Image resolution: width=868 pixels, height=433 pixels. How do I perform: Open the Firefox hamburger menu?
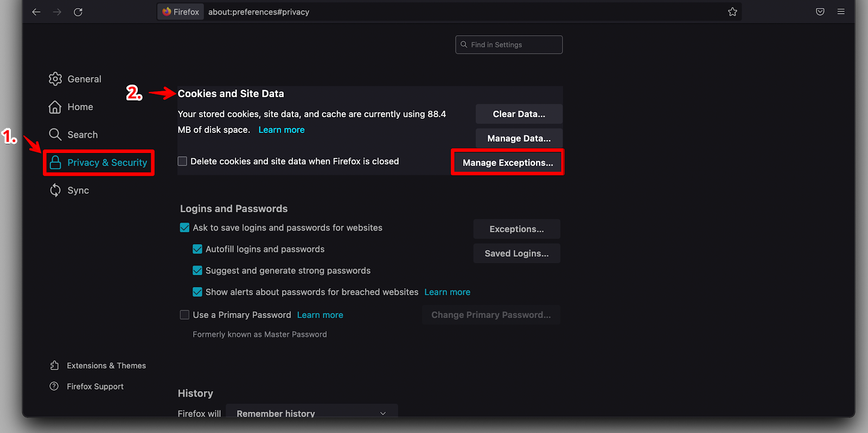pos(841,12)
